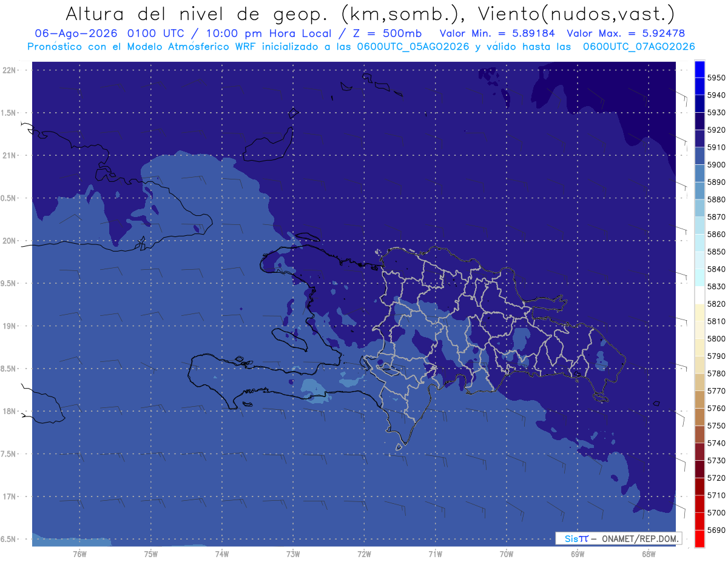Click the '71W' longitude label
Image resolution: width=728 pixels, height=562 pixels.
tap(435, 554)
